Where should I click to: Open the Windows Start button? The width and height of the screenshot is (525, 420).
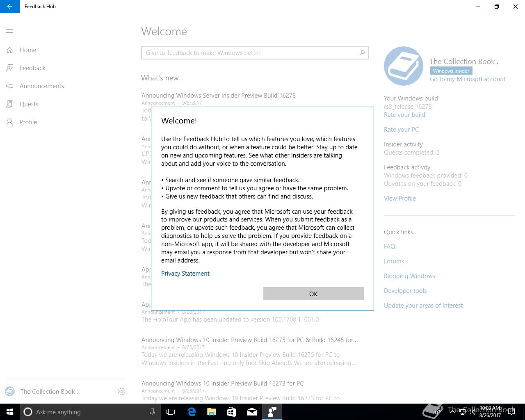pyautogui.click(x=10, y=412)
